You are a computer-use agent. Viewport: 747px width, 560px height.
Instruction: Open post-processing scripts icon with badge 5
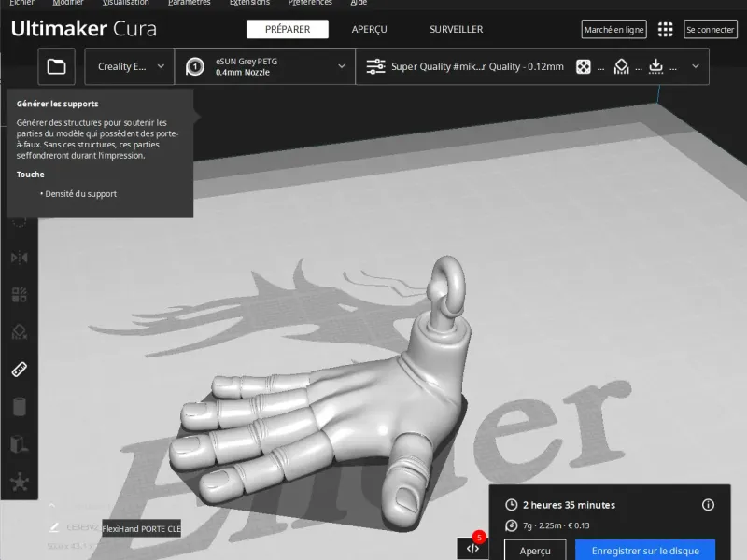(x=472, y=548)
